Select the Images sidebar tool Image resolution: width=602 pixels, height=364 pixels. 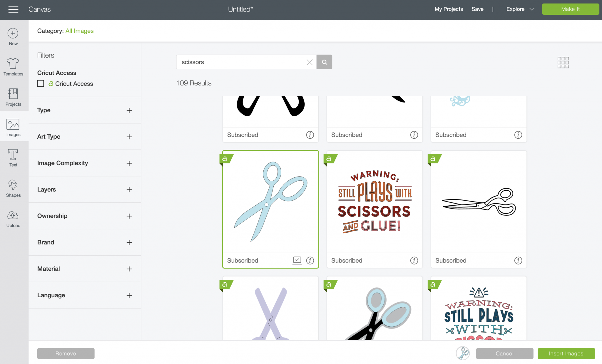[x=13, y=128]
